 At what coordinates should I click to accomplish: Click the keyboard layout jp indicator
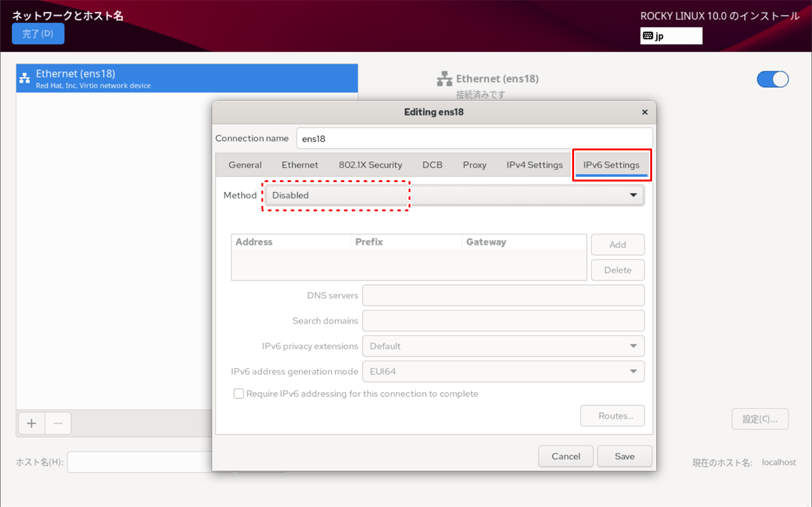coord(671,36)
